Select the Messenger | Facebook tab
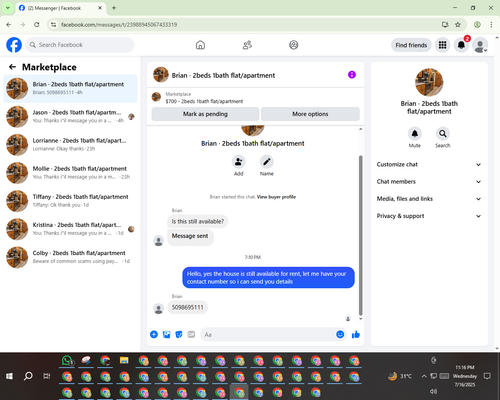This screenshot has width=500, height=400. click(x=60, y=8)
